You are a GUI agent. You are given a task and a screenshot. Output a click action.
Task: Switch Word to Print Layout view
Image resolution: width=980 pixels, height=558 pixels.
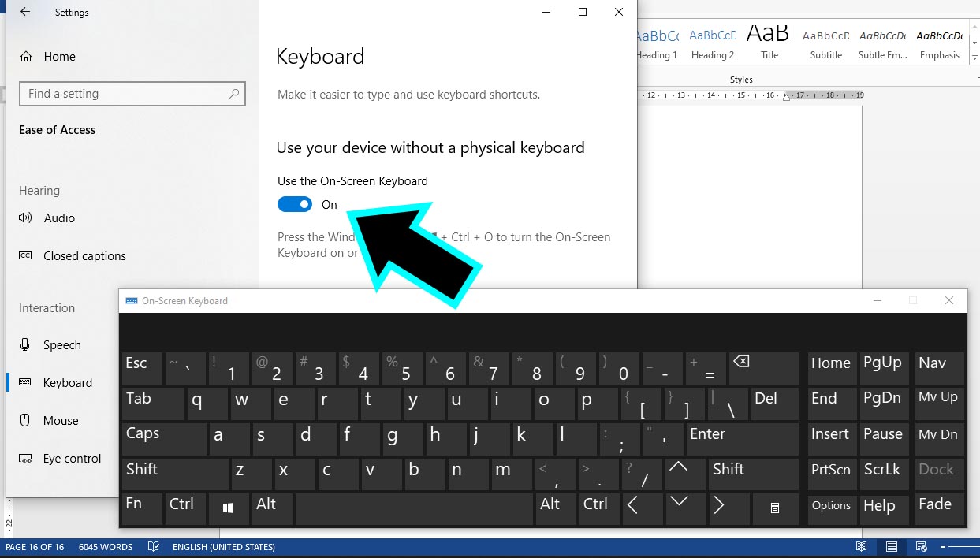pyautogui.click(x=891, y=546)
